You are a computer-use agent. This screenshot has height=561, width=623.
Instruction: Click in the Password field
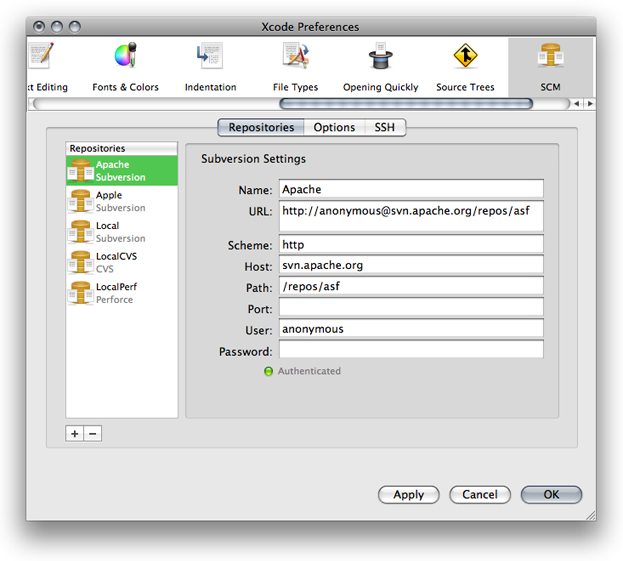411,351
